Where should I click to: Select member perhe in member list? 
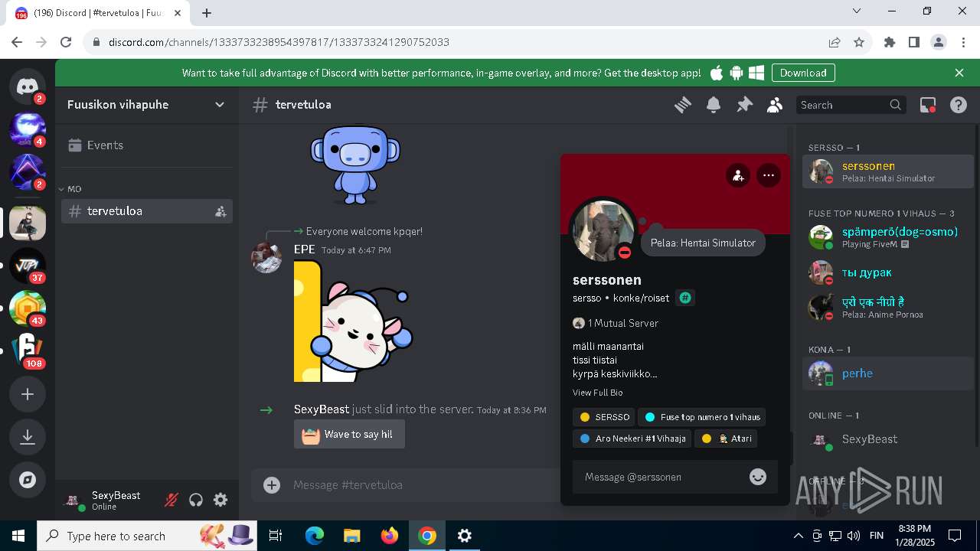[x=888, y=373]
